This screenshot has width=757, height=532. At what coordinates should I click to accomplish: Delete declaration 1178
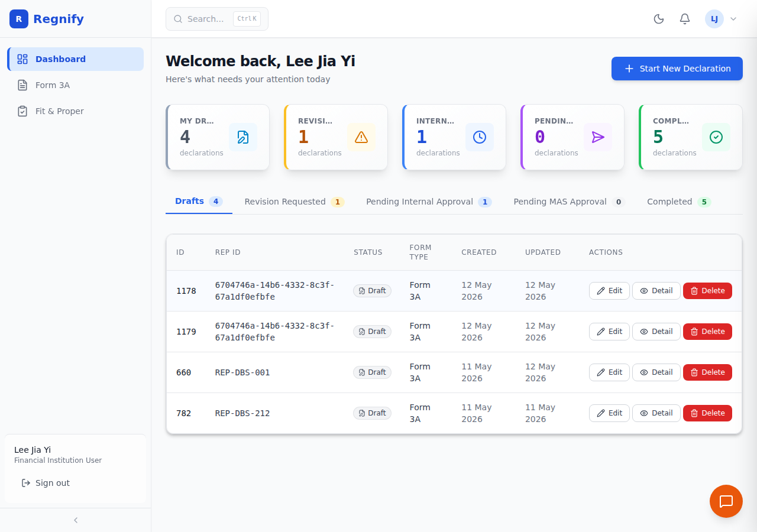(707, 291)
